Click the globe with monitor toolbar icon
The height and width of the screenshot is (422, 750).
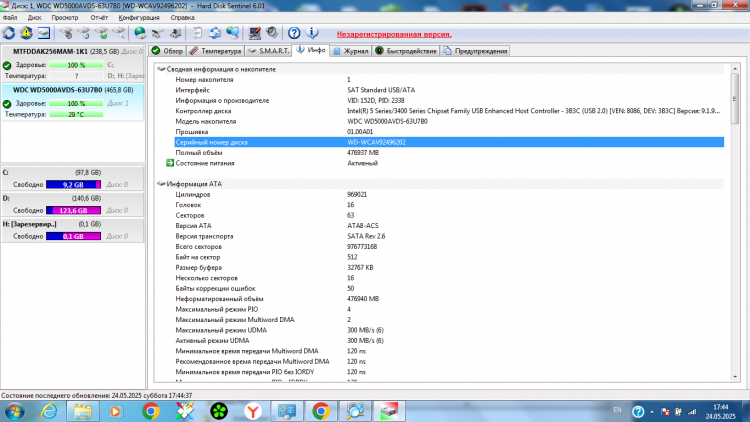tap(233, 33)
